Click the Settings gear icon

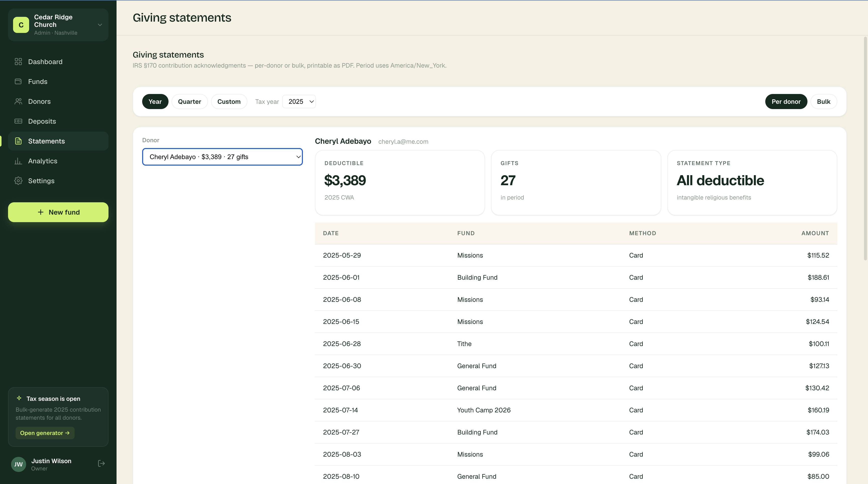[x=18, y=181]
